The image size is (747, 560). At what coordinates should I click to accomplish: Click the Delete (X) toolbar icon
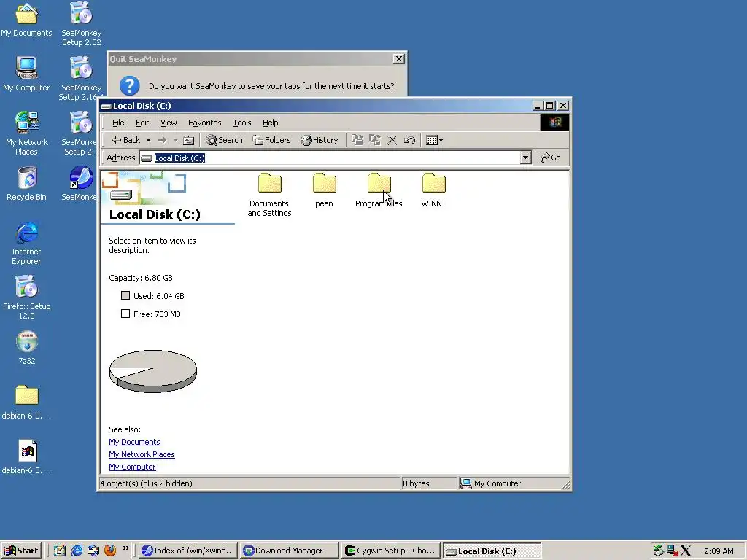(x=392, y=140)
